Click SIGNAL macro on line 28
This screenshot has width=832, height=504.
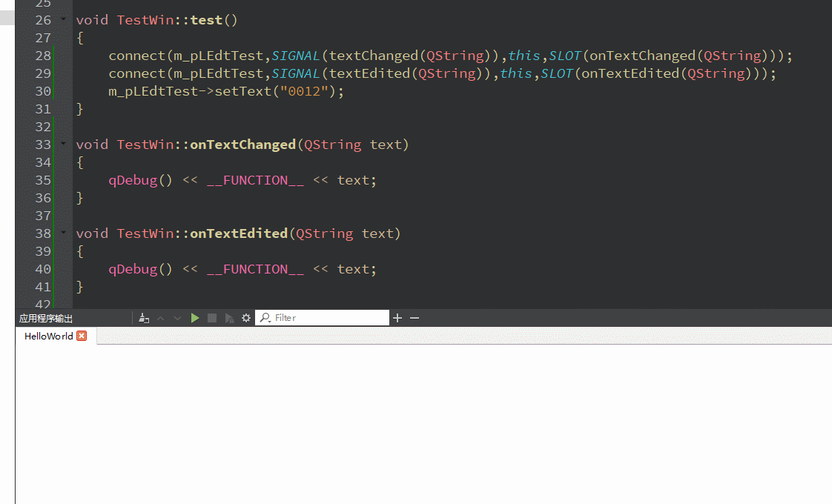click(296, 56)
